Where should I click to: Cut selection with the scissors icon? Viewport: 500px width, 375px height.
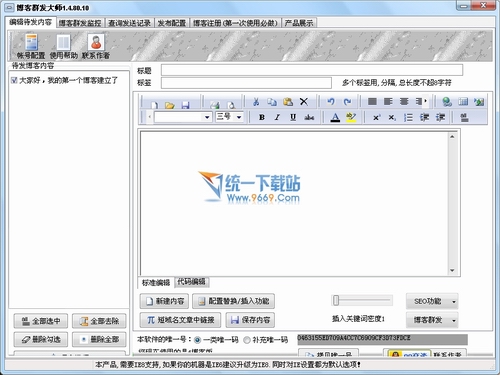[x=256, y=102]
